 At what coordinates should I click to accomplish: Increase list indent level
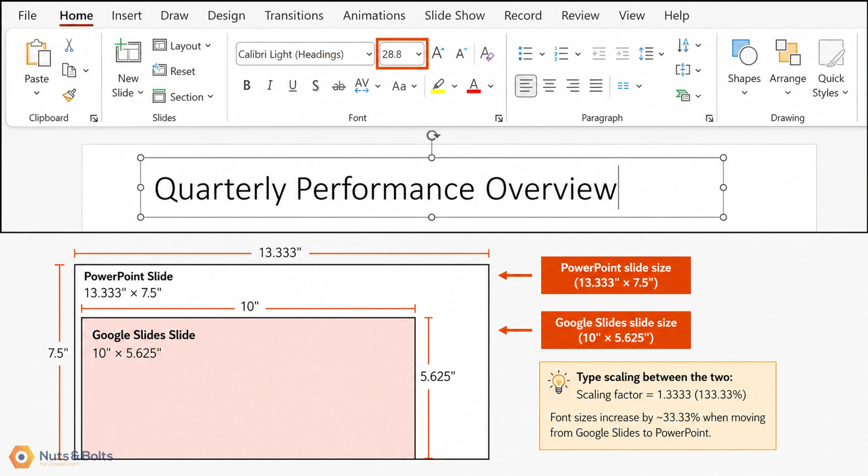pos(622,54)
